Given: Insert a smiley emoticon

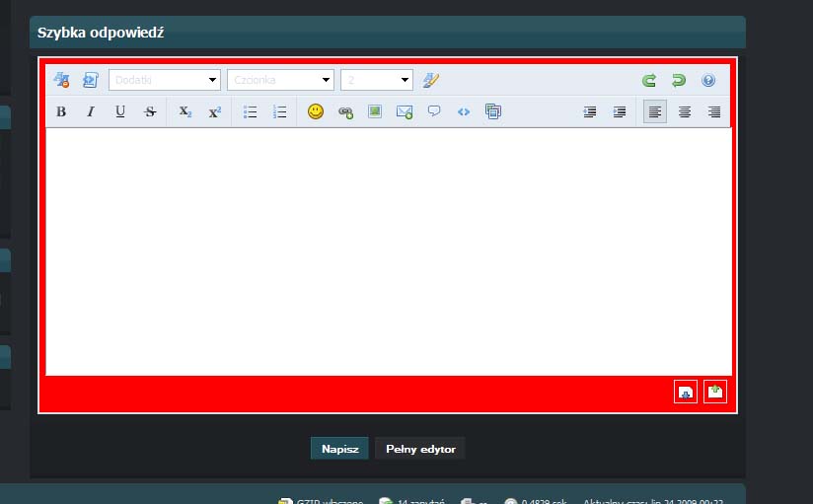Looking at the screenshot, I should 315,112.
